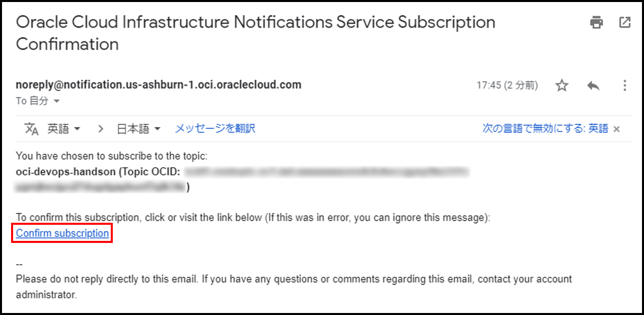Viewport: 644px width, 315px height.
Task: Expand recipient details next to 自分
Action: click(x=56, y=101)
